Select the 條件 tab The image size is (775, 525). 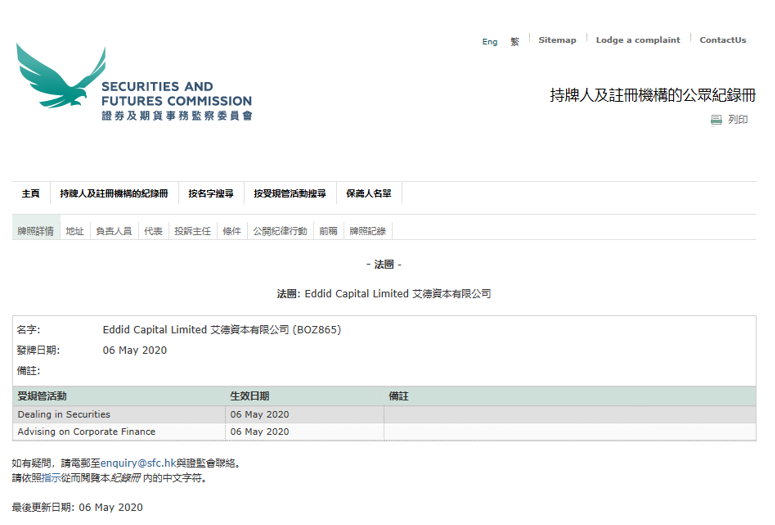232,231
